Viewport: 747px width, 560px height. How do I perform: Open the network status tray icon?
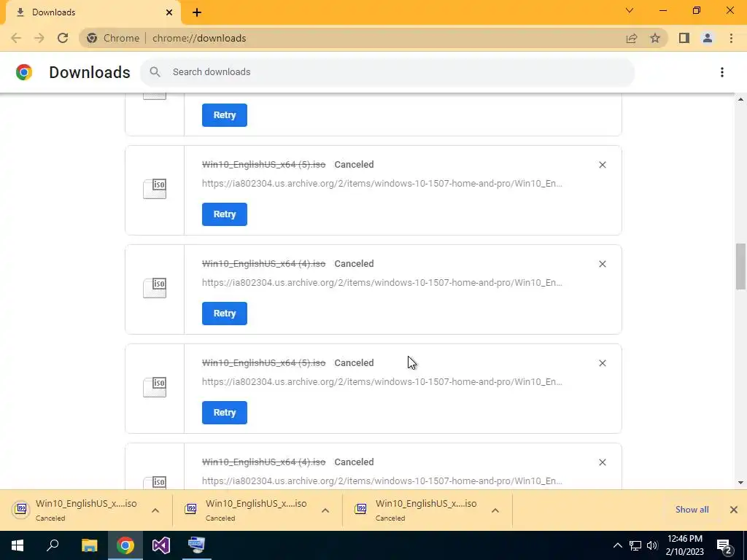(x=635, y=545)
